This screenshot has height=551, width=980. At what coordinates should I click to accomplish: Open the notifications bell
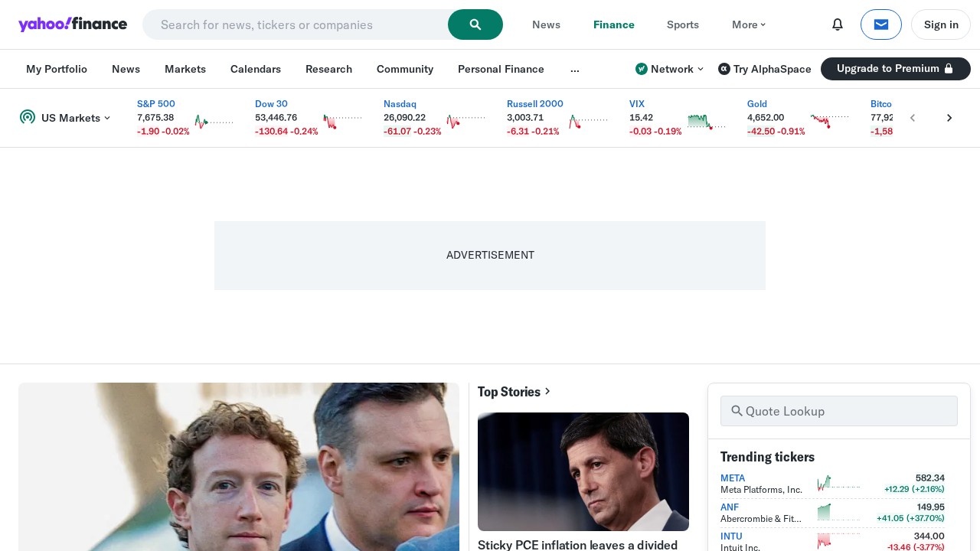pos(838,24)
